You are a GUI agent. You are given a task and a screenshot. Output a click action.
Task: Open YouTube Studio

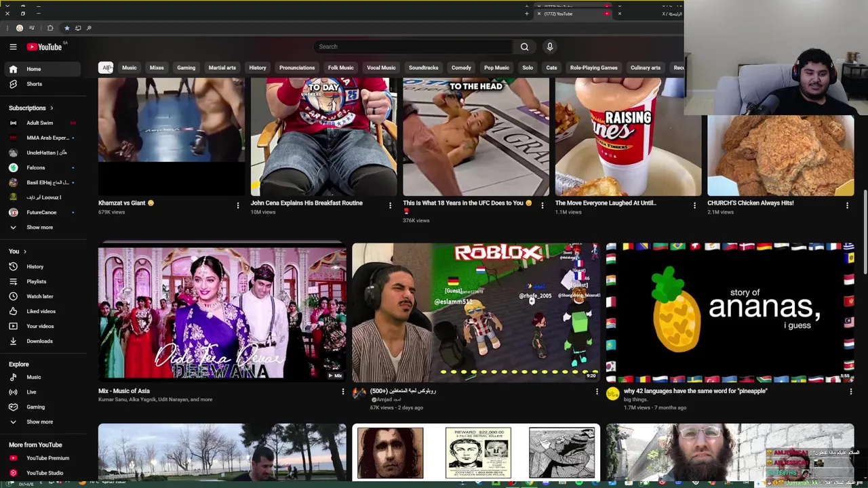pos(43,473)
